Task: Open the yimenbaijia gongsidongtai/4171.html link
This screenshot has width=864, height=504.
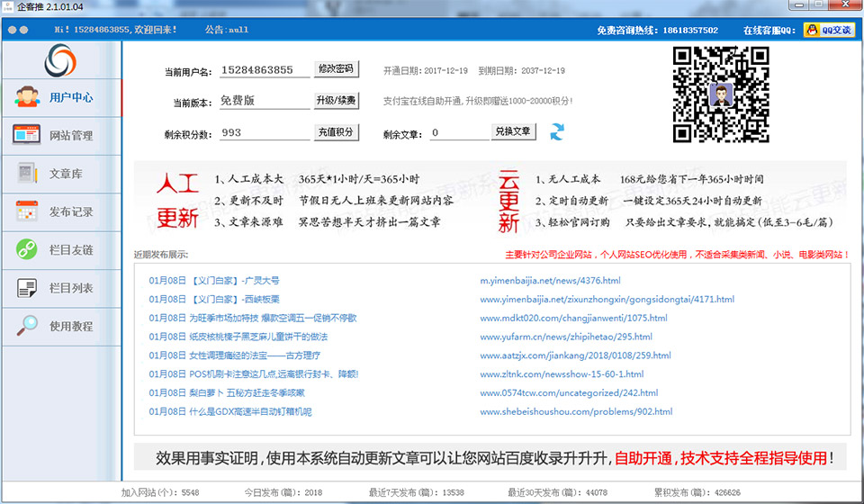Action: pyautogui.click(x=607, y=299)
